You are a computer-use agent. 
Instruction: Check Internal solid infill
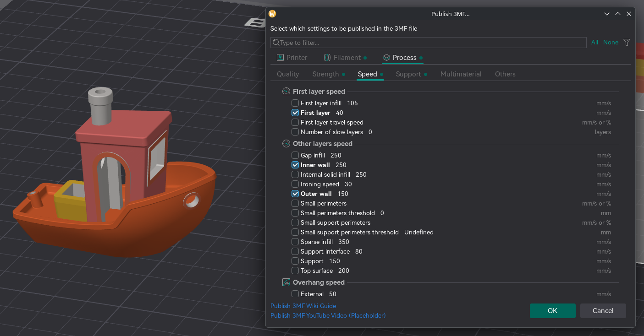point(295,174)
